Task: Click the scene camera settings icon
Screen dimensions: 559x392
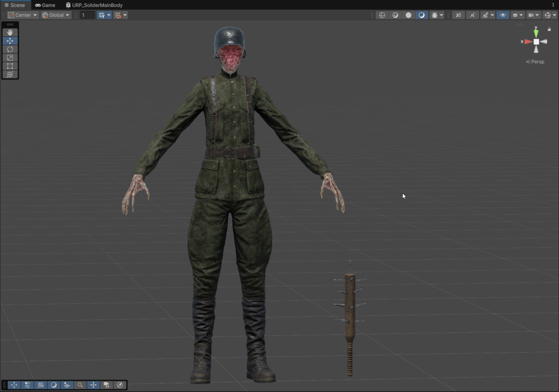Action: (x=531, y=15)
